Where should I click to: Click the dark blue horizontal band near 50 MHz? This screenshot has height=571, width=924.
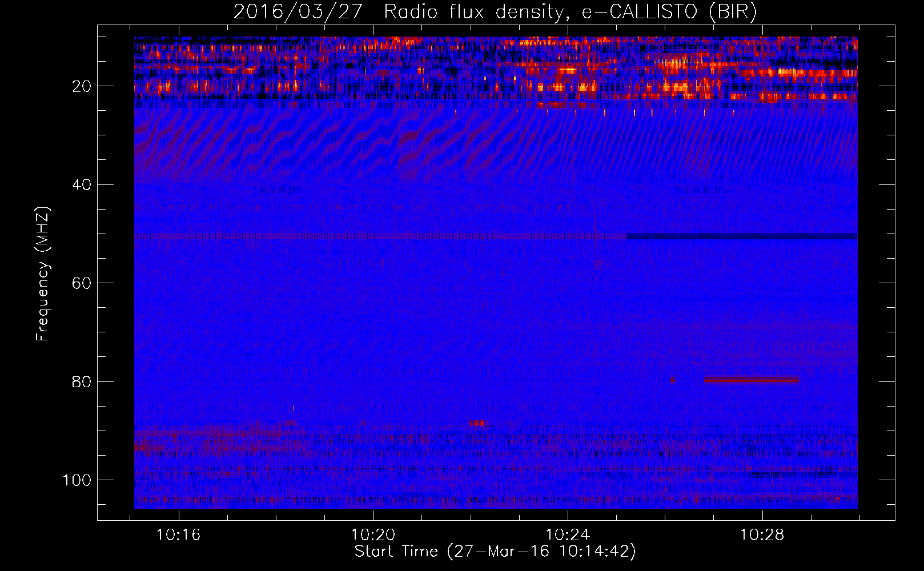[x=742, y=236]
